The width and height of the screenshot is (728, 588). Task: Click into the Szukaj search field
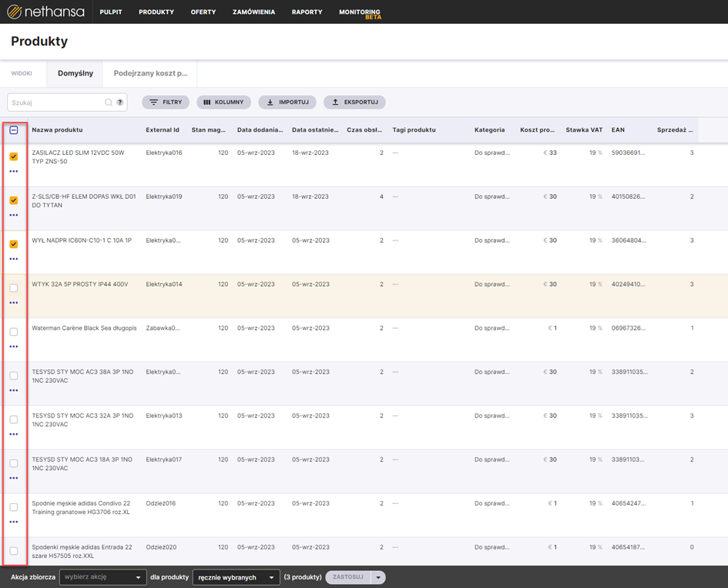(x=55, y=102)
